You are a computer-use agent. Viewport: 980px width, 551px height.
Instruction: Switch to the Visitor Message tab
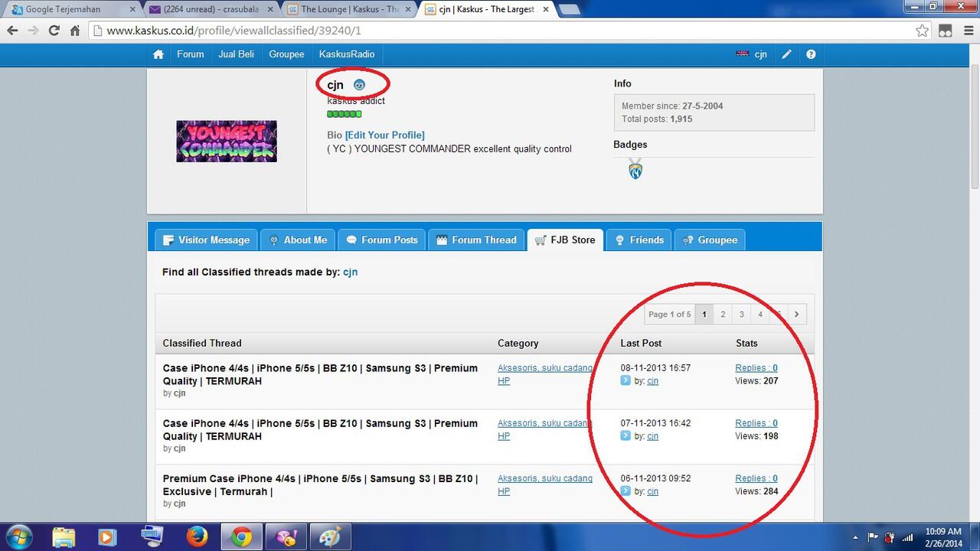coord(206,240)
